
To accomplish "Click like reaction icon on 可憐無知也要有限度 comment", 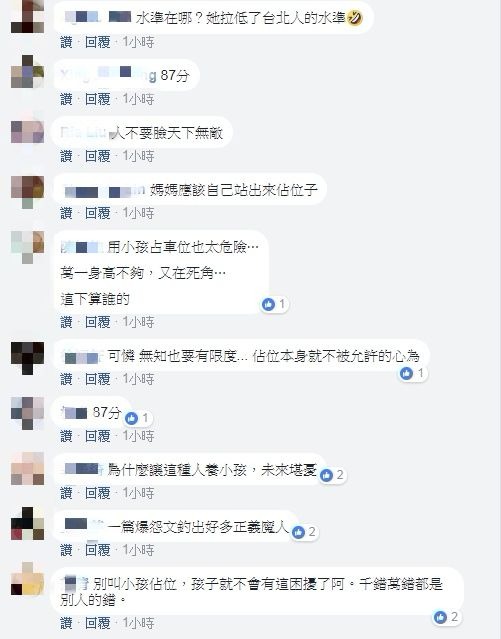I will tap(406, 373).
